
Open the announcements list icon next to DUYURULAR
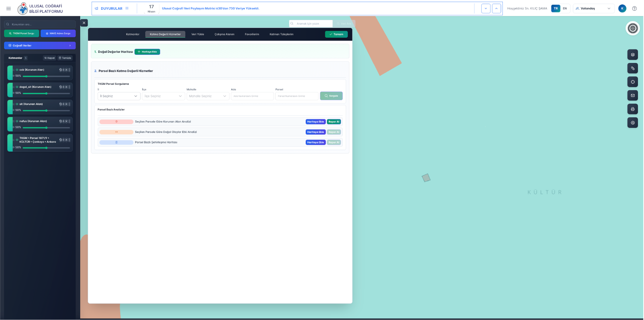click(127, 8)
